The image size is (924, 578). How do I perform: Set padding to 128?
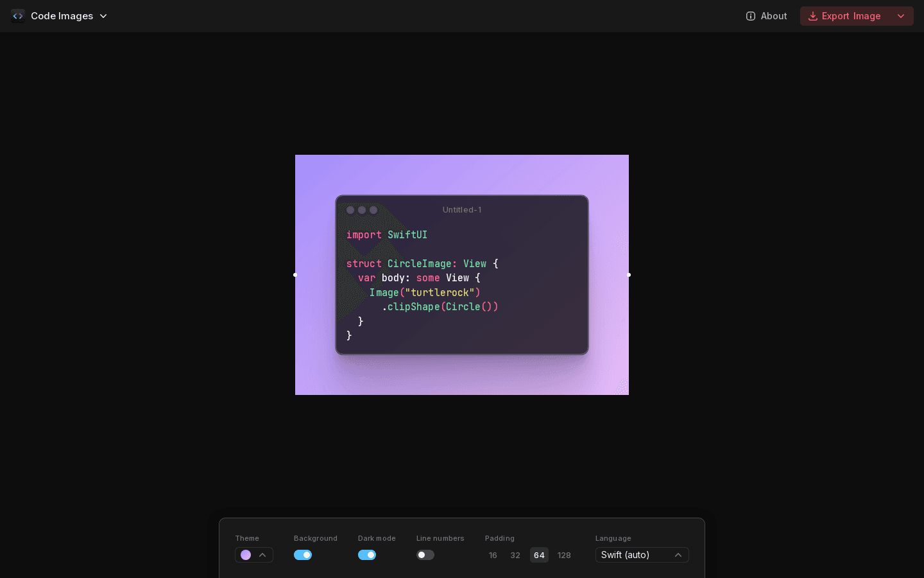pos(564,555)
